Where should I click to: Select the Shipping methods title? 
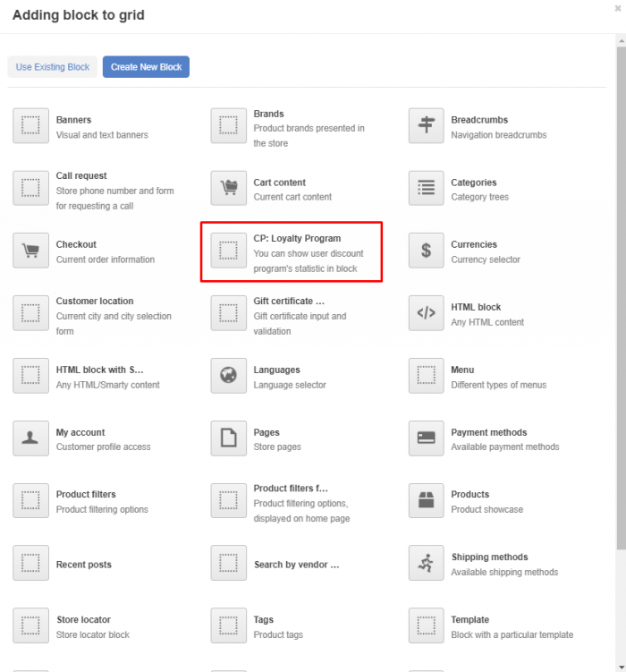click(489, 557)
